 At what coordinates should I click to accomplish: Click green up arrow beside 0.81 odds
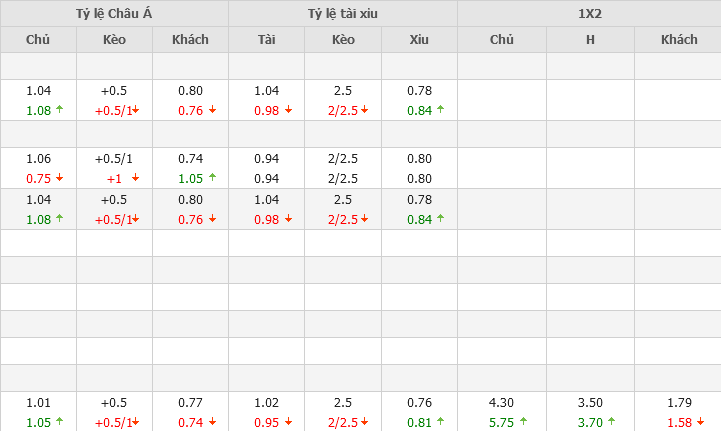tap(441, 423)
